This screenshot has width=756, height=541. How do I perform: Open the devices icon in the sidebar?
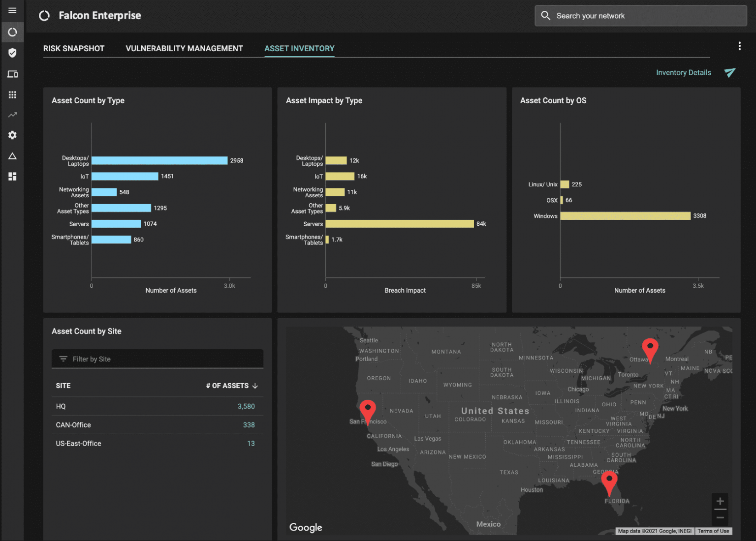coord(12,74)
